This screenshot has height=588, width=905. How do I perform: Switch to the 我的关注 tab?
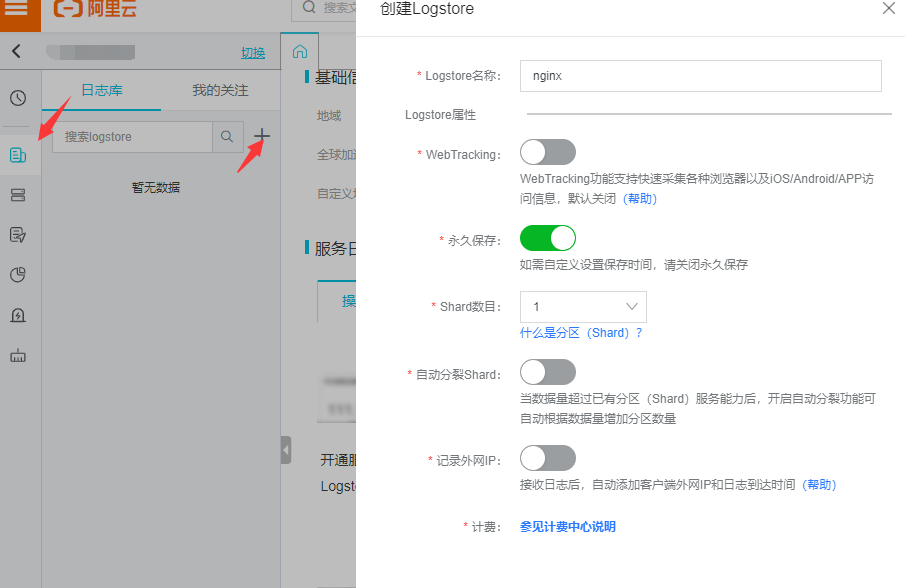click(220, 90)
